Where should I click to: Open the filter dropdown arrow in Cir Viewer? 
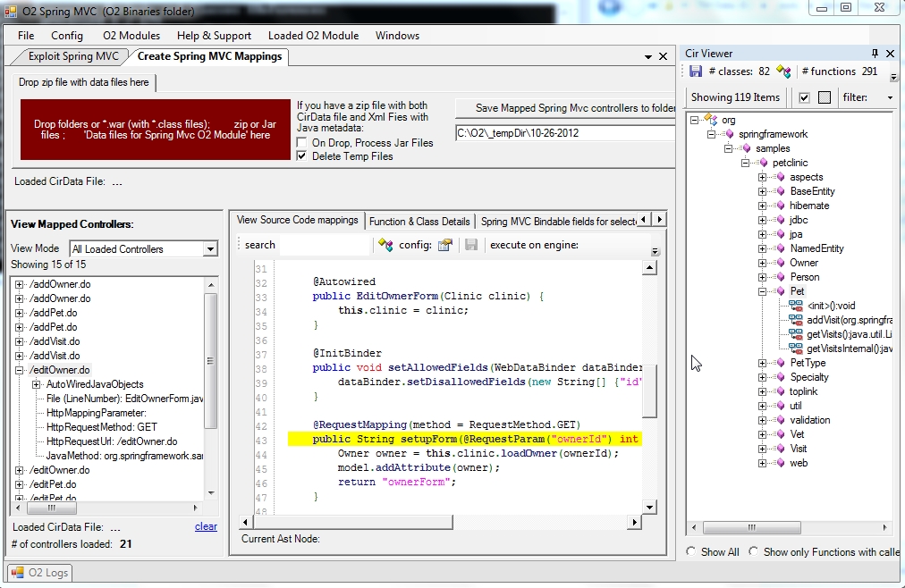click(890, 97)
